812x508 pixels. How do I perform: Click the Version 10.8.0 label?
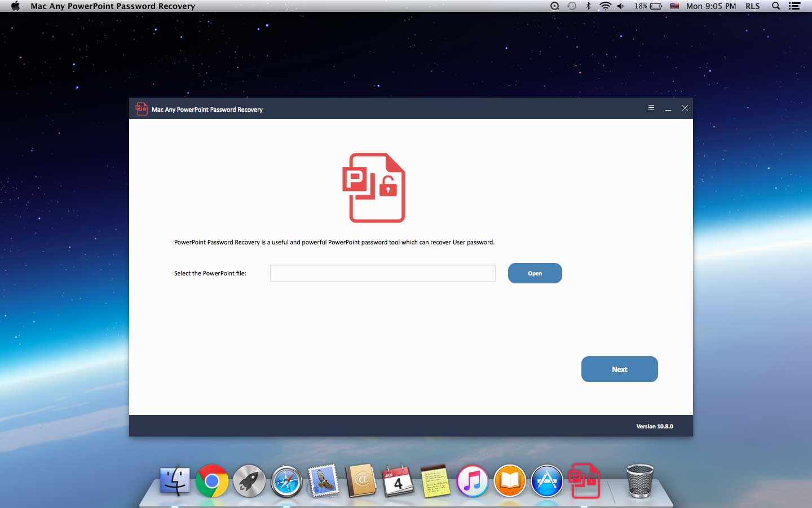click(655, 426)
